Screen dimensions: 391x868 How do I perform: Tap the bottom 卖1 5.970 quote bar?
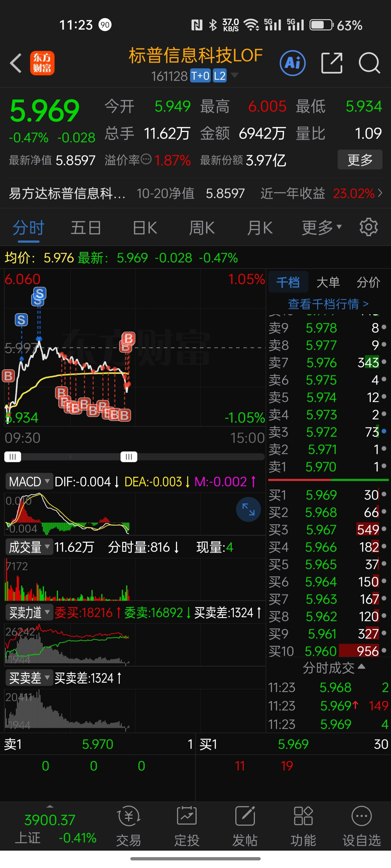point(98,744)
